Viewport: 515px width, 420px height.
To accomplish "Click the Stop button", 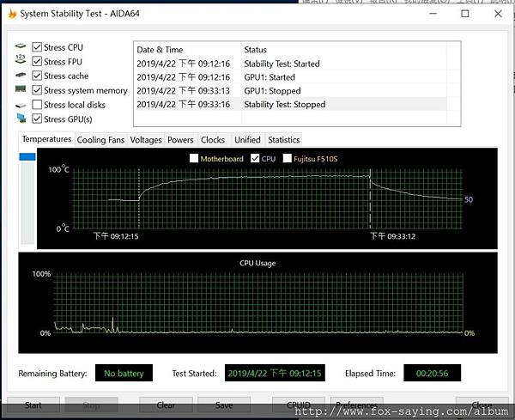I will click(91, 405).
